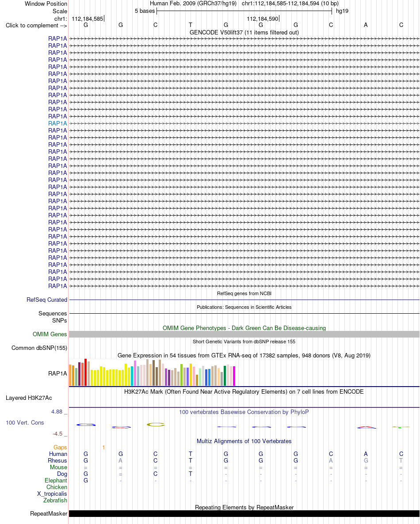Click the GENCODE V50lift37 track title
The image size is (420, 524).
(244, 32)
